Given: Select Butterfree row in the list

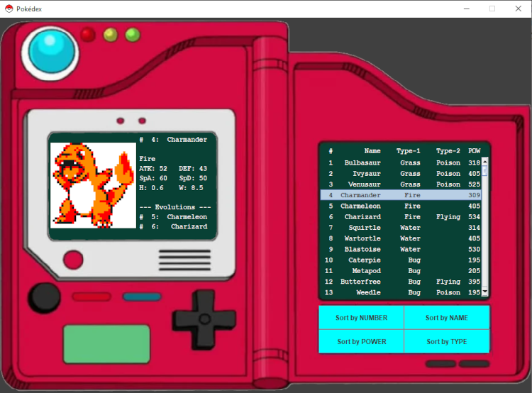Looking at the screenshot, I should click(401, 282).
